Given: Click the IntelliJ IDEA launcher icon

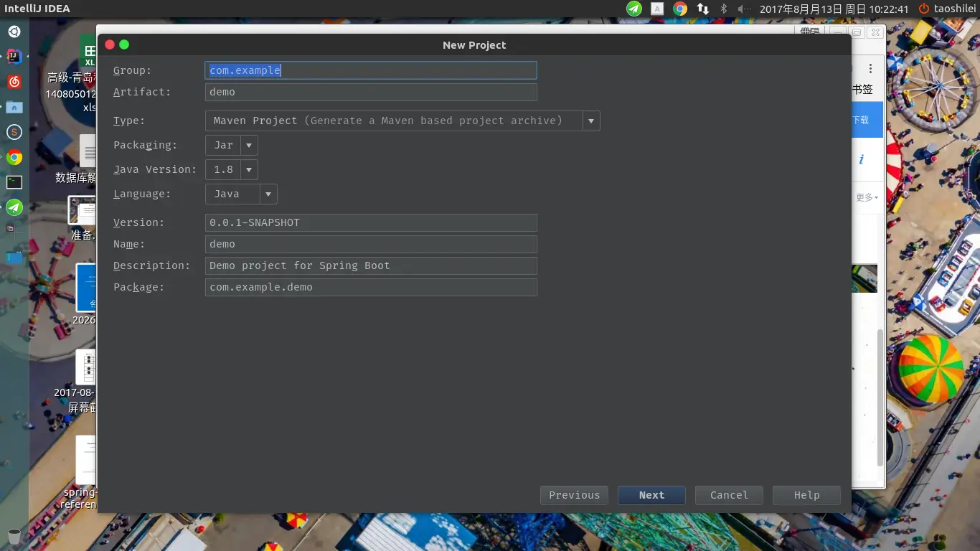Looking at the screenshot, I should [14, 57].
